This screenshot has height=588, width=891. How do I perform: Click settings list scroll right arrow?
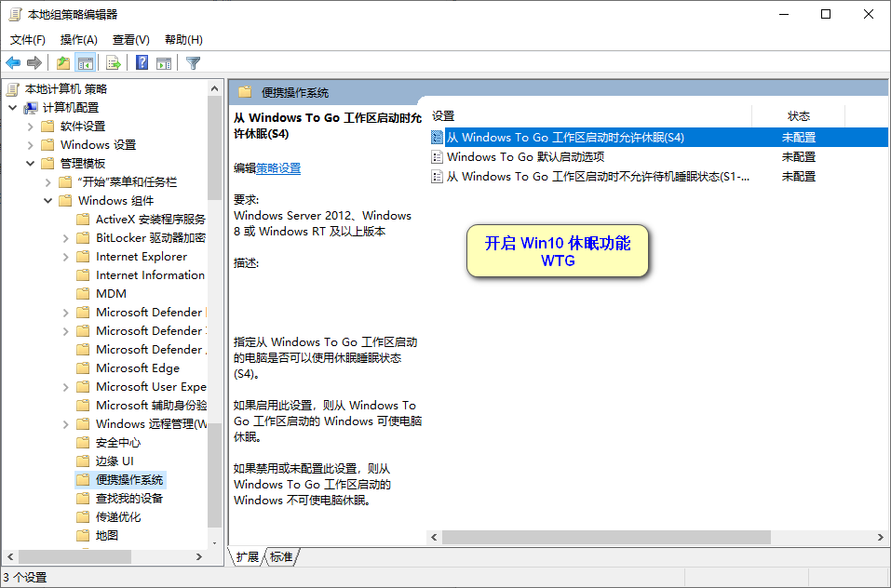pyautogui.click(x=881, y=537)
